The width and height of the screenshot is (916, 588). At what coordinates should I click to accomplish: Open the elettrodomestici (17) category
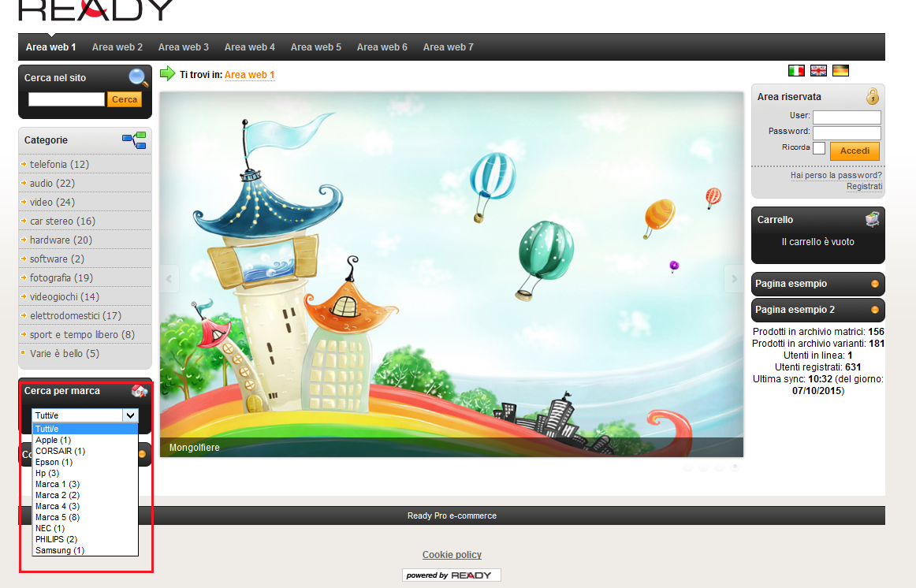click(76, 316)
